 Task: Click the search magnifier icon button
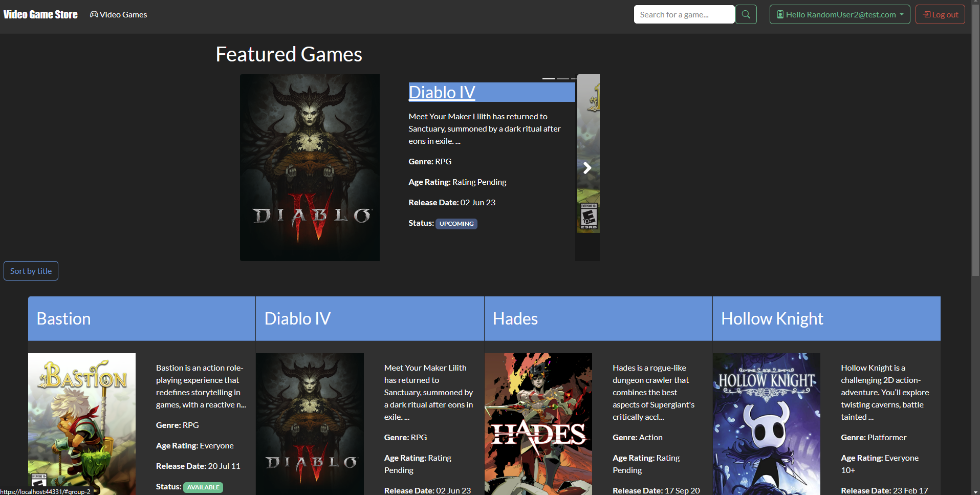(746, 14)
